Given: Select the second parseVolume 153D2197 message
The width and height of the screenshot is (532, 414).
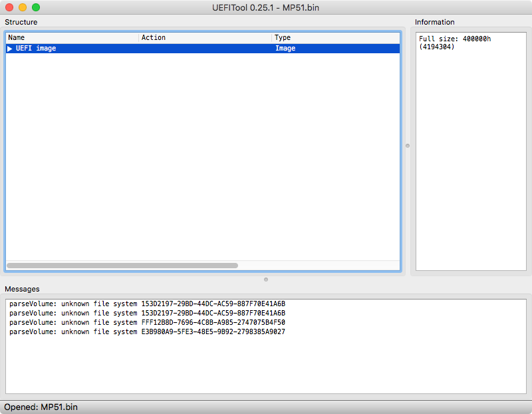Looking at the screenshot, I should point(147,313).
